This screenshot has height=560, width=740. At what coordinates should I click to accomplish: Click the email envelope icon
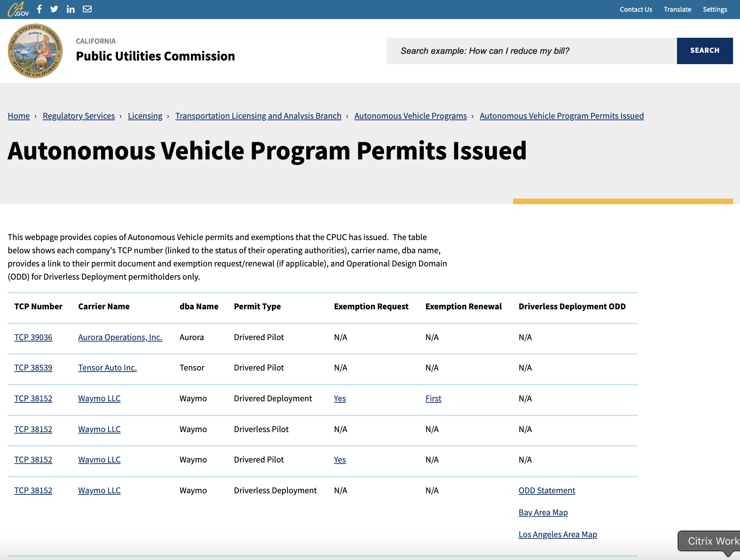(87, 9)
